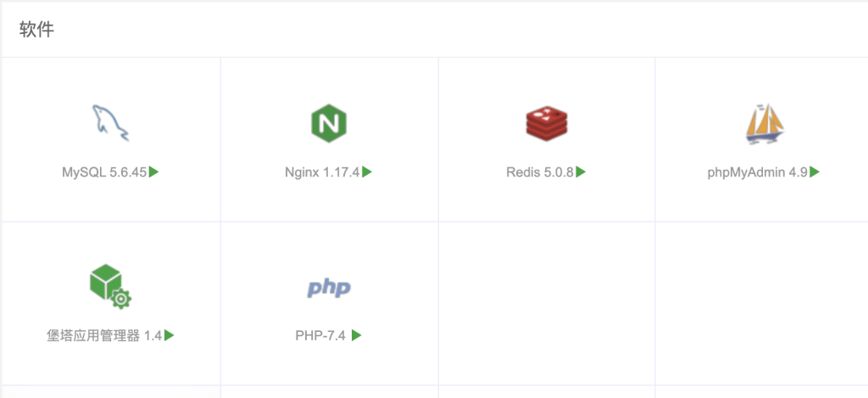Open the MySQL dolphin icon
This screenshot has height=398, width=868.
point(110,123)
